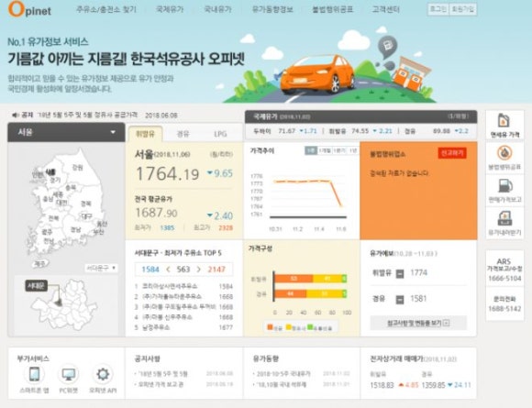Click the 두바이 71.67 price
This screenshot has width=532, height=408.
287,131
